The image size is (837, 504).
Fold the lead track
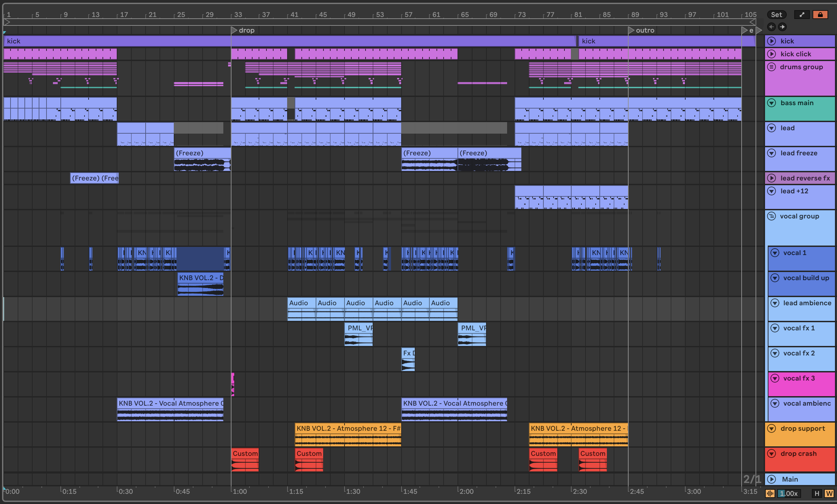click(x=771, y=128)
